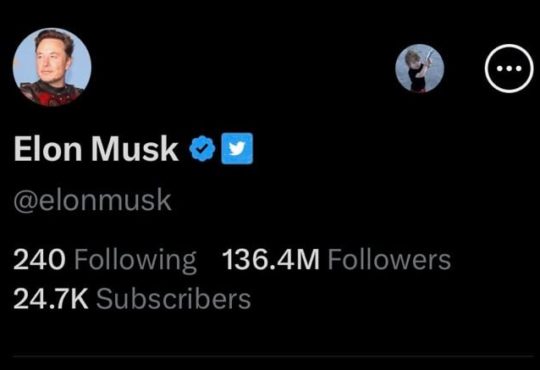Open the large profile avatar photo
The width and height of the screenshot is (540, 370).
coord(52,67)
